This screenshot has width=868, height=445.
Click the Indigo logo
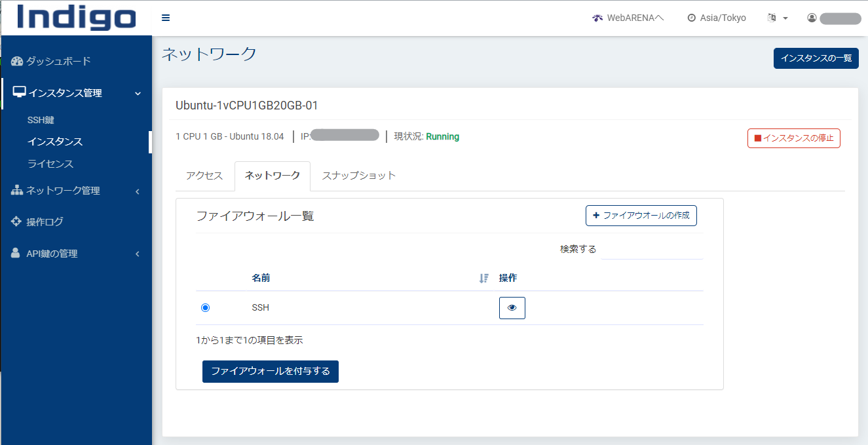tap(76, 18)
